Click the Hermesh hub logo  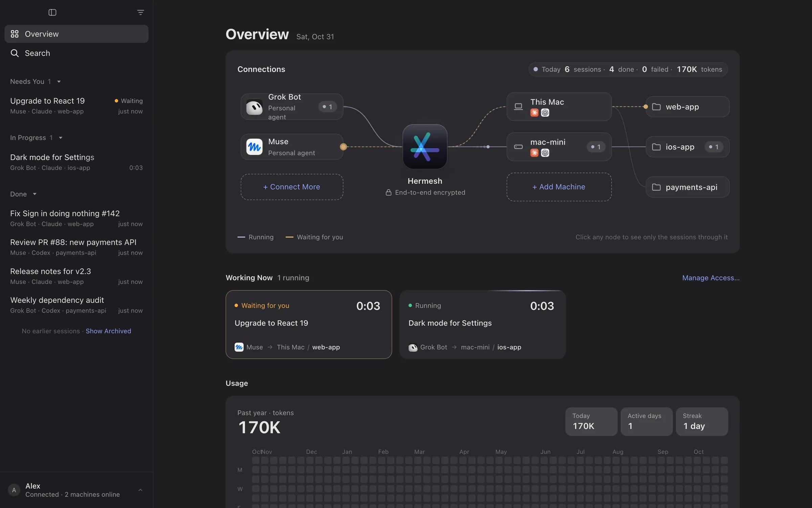coord(425,147)
